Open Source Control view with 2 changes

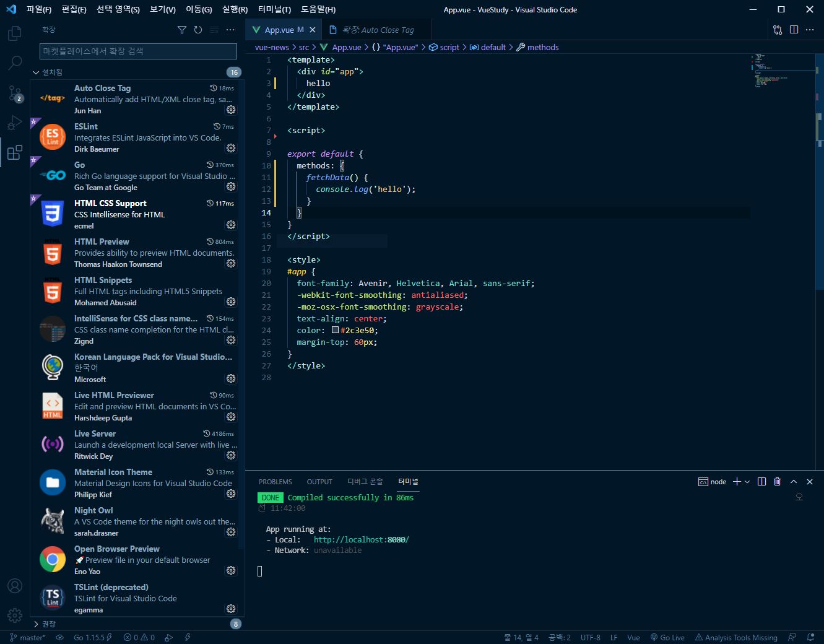point(15,94)
